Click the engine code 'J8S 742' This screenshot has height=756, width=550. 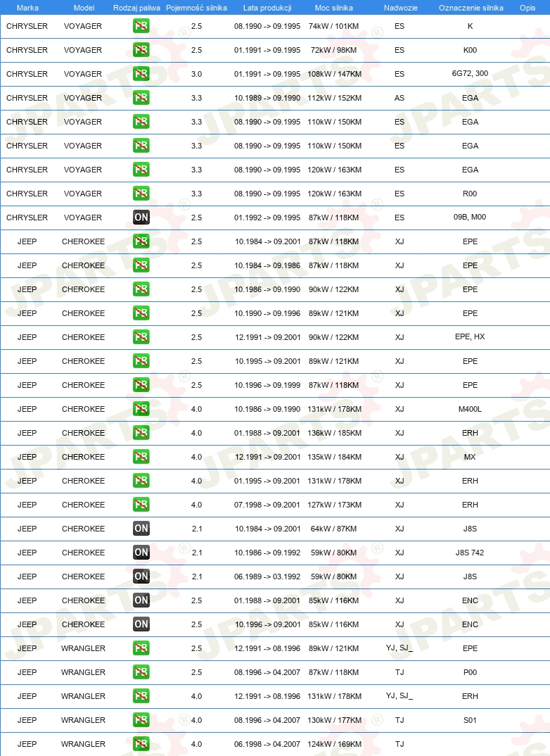click(470, 553)
